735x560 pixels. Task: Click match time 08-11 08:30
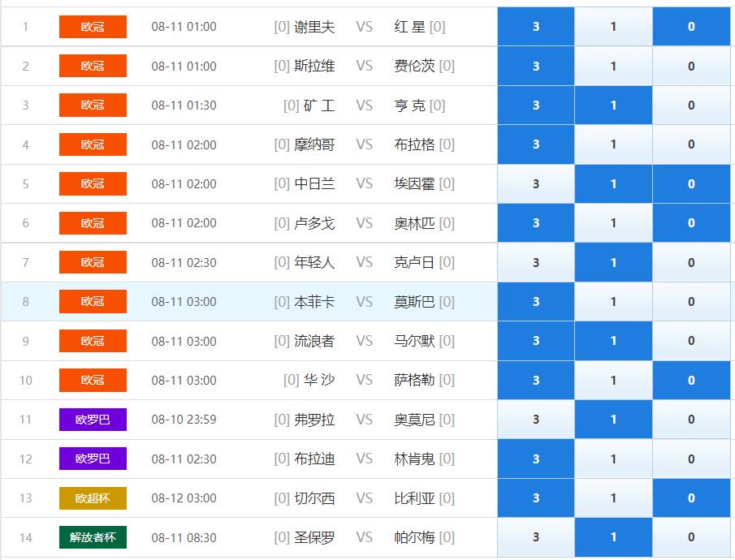point(184,537)
